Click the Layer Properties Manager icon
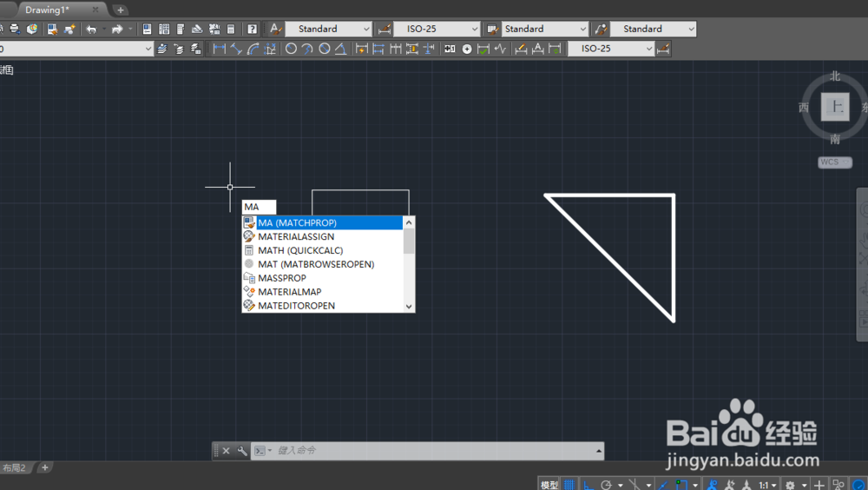Screen dimensions: 868x490 [161, 49]
